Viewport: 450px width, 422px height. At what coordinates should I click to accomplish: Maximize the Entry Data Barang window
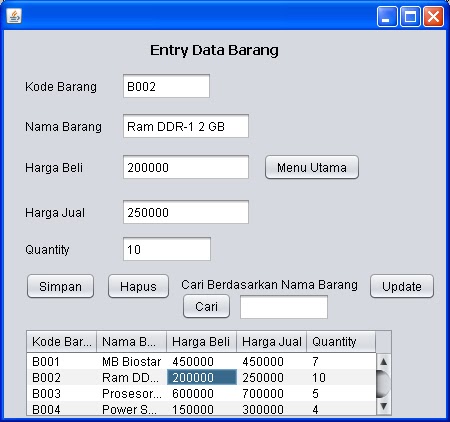410,16
